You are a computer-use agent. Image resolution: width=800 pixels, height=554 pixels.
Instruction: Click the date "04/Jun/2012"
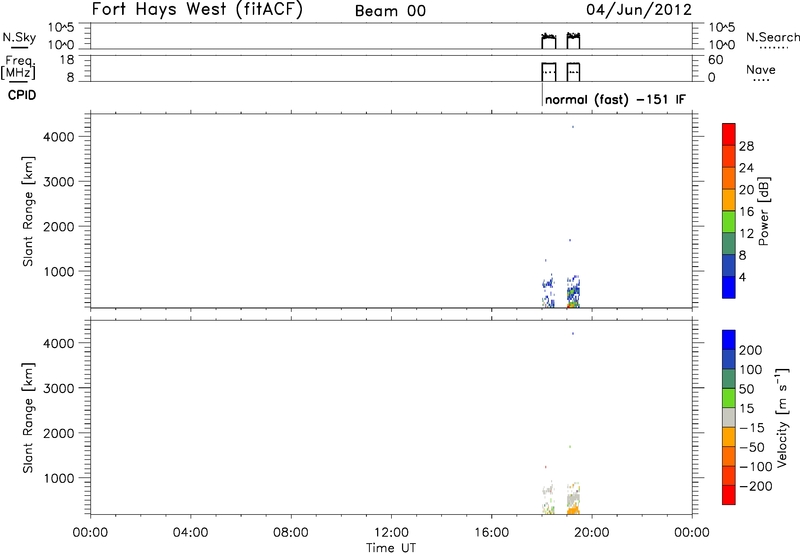(x=639, y=10)
